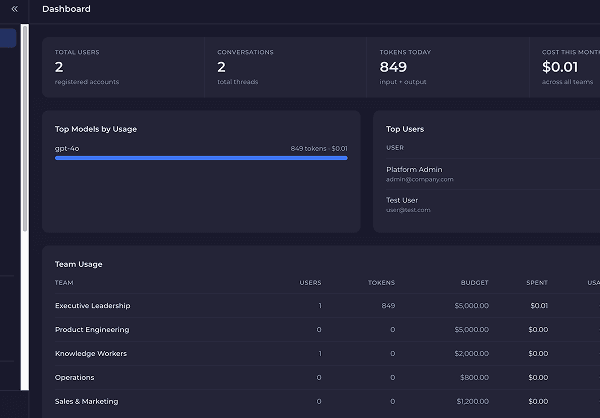Viewport: 600px width, 418px height.
Task: Click the $0.01 cost this month value
Action: 560,67
